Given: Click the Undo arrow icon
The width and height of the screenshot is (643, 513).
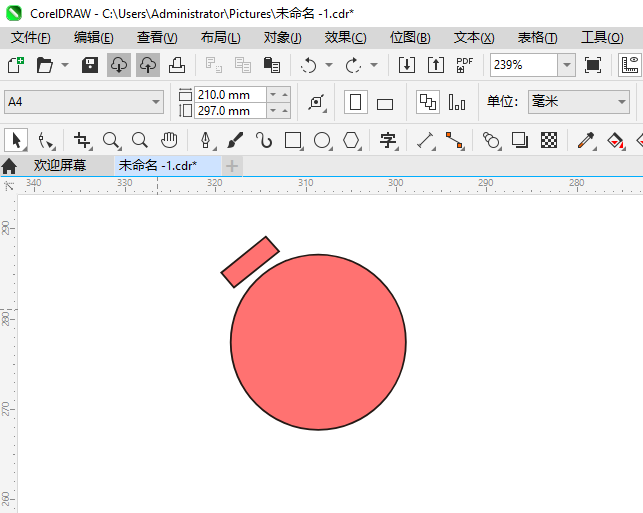Looking at the screenshot, I should 308,65.
